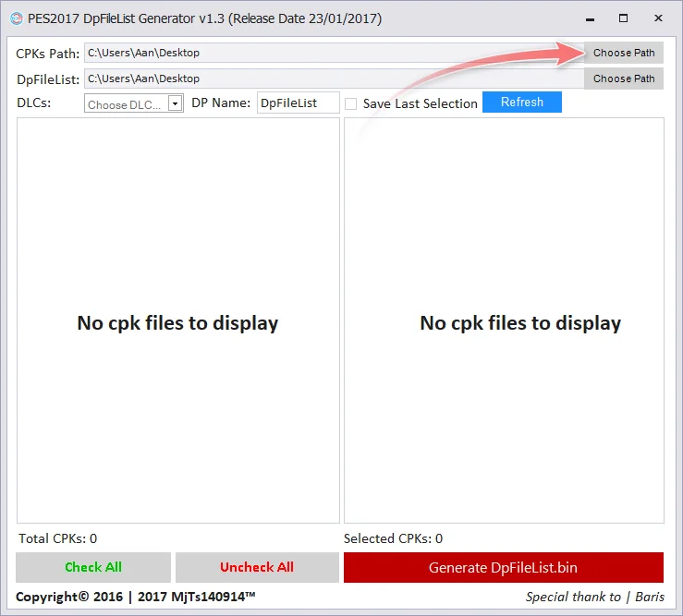Screen dimensions: 683x616
Task: Maximize the DpFileList Generator window
Action: 623,18
